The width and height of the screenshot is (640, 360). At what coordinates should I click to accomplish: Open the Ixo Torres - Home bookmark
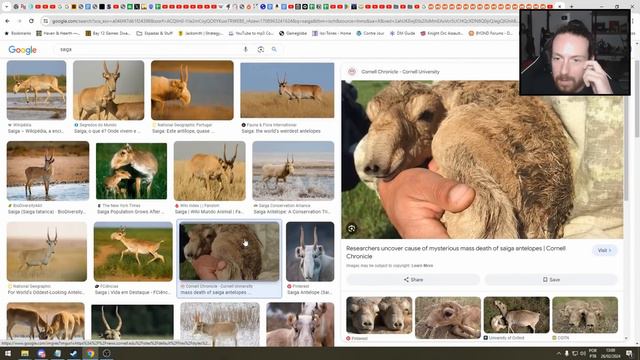[331, 33]
